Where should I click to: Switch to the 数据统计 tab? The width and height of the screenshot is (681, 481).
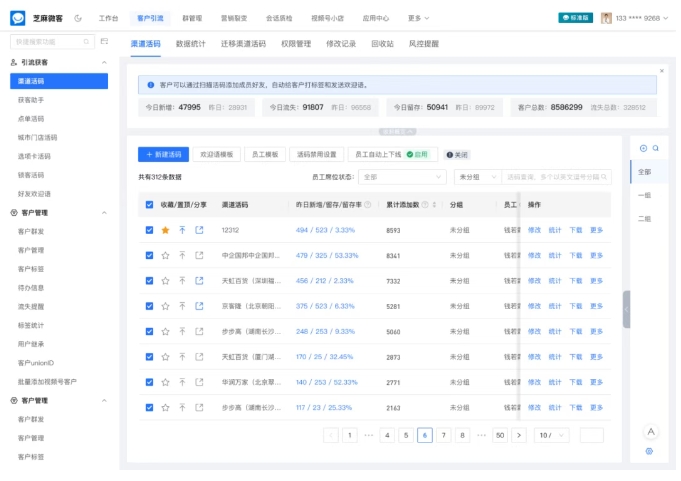(x=191, y=44)
